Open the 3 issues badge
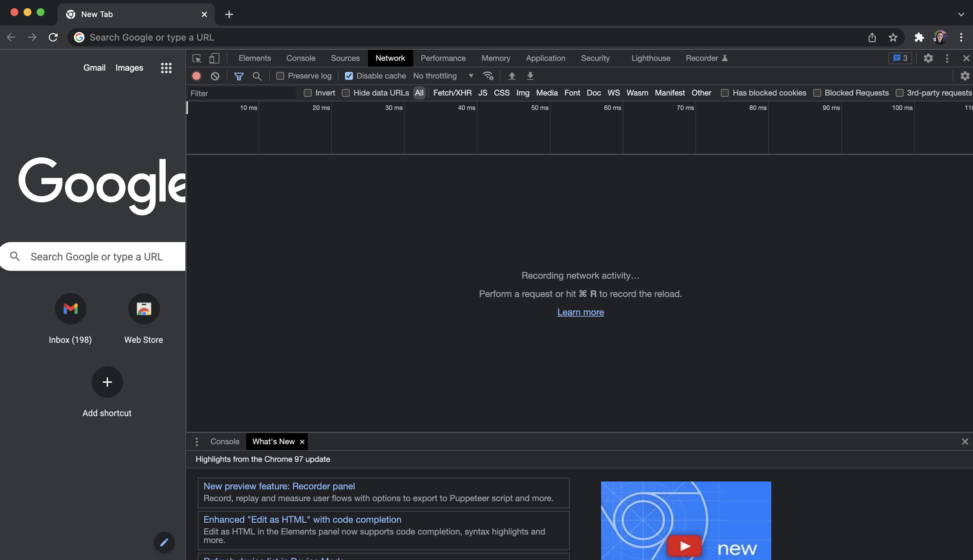The height and width of the screenshot is (560, 973). 900,58
